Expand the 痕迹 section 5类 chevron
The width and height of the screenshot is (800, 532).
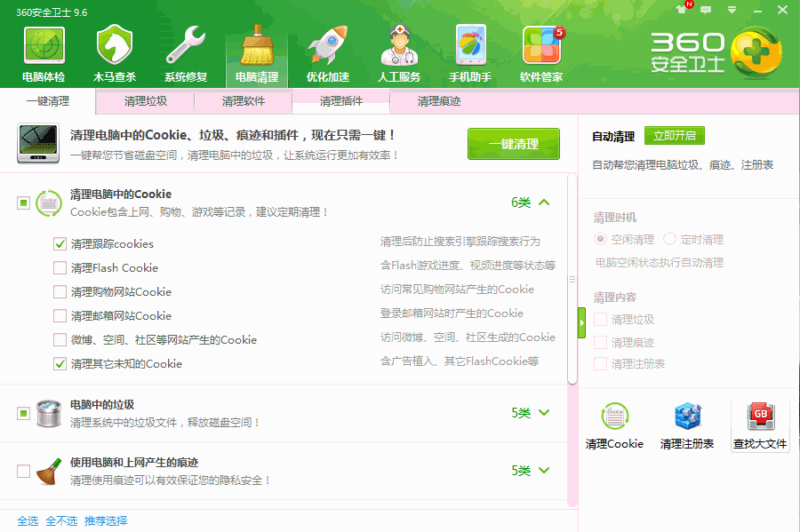tap(544, 471)
